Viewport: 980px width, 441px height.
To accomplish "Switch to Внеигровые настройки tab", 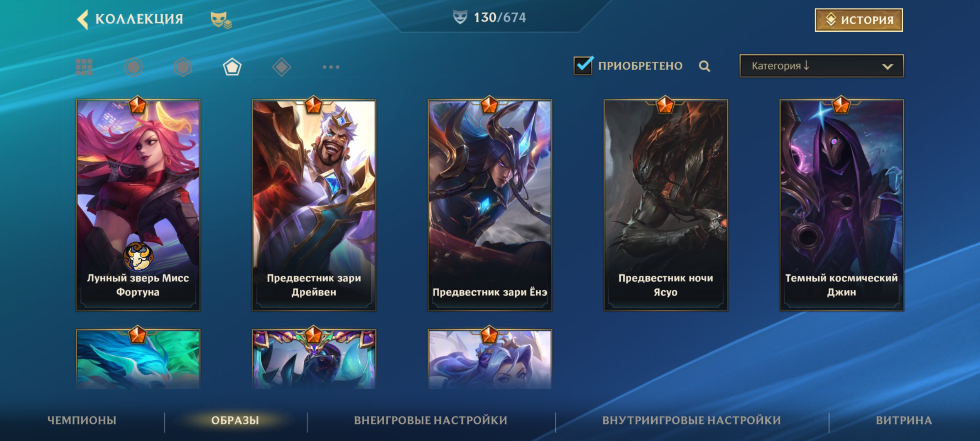I will [431, 421].
